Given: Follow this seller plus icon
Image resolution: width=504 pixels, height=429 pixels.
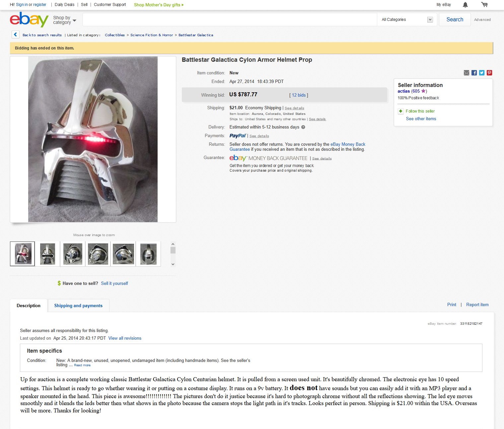Looking at the screenshot, I should [400, 111].
